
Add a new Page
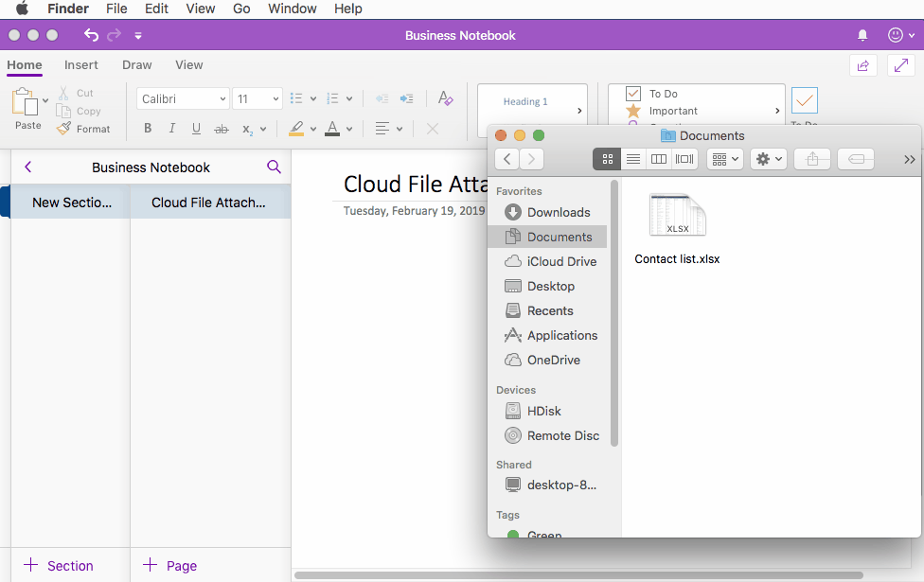[x=169, y=566]
